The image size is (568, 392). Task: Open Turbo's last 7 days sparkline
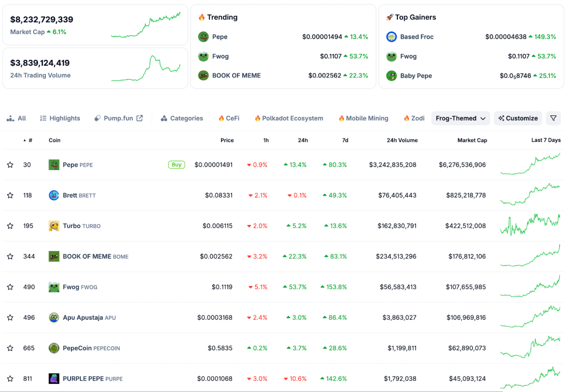pos(530,224)
